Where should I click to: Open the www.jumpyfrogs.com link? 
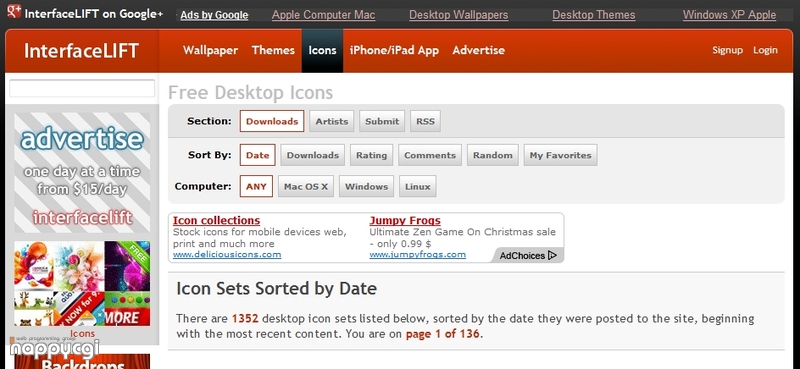tap(418, 254)
